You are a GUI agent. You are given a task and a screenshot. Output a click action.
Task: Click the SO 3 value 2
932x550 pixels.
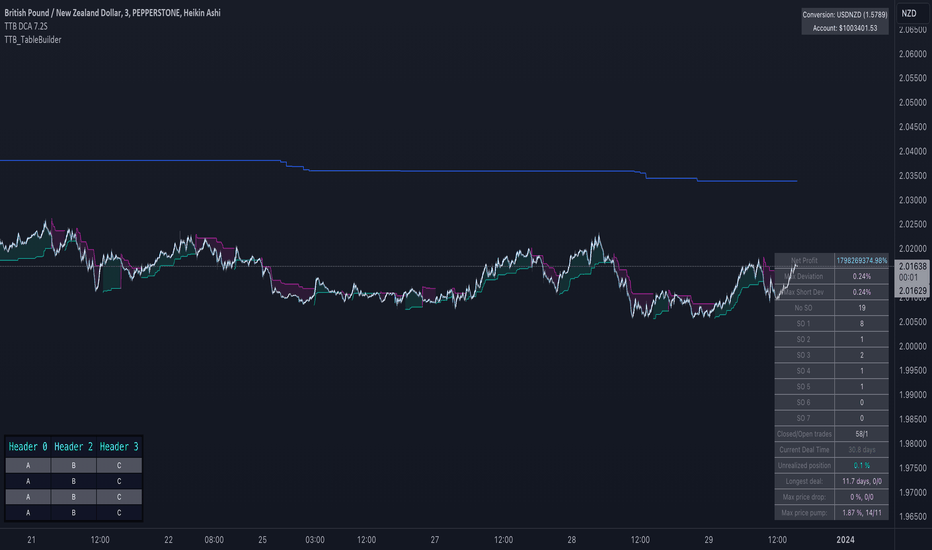tap(861, 355)
